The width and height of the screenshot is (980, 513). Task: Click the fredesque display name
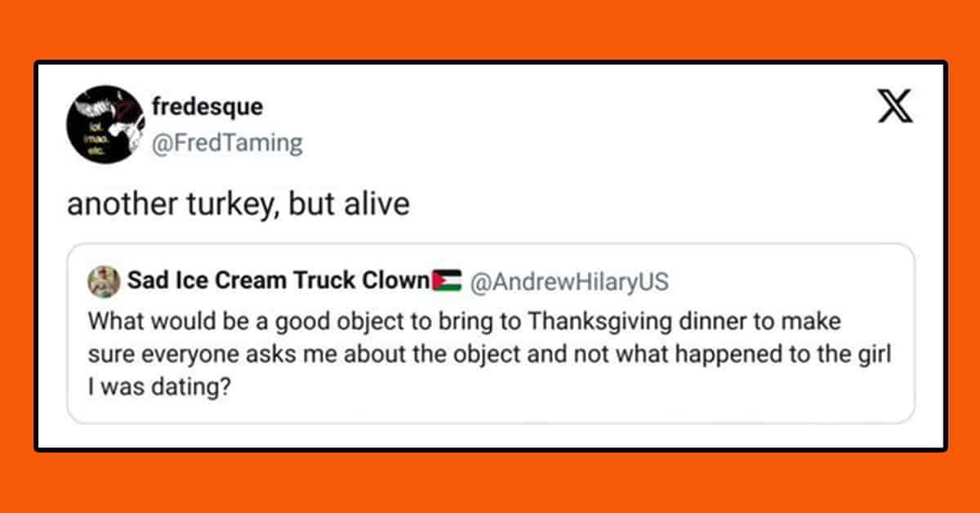(207, 106)
